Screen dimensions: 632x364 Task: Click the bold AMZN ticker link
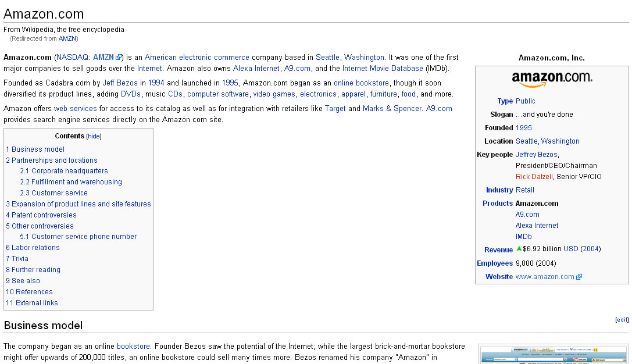(x=103, y=57)
